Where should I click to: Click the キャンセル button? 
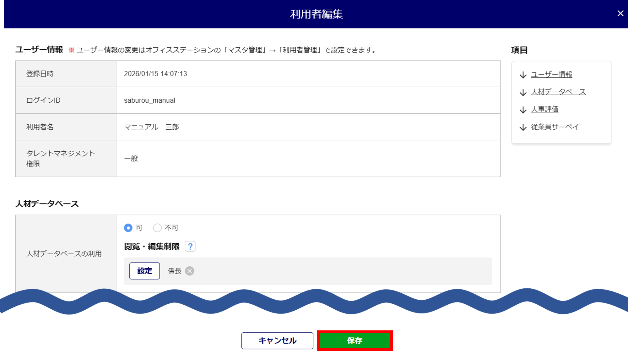(x=277, y=340)
